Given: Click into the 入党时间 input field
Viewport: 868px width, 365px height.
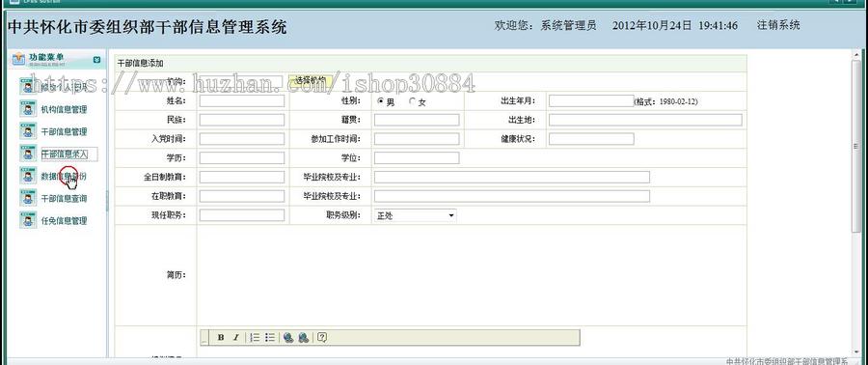Looking at the screenshot, I should point(242,139).
